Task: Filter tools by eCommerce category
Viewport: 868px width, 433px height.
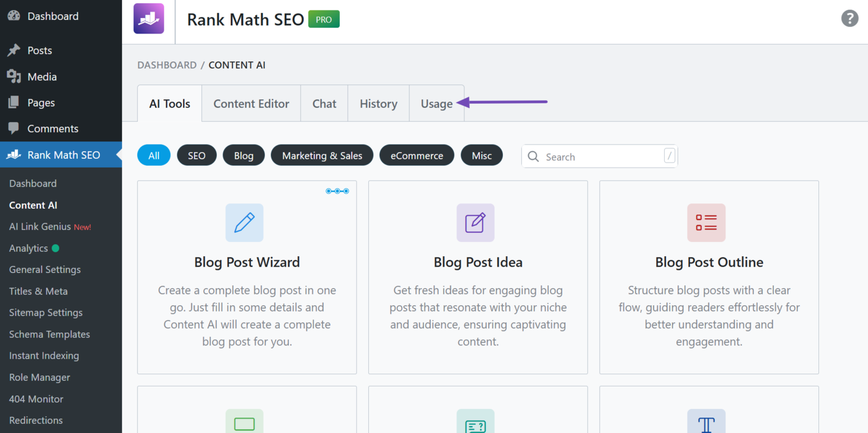Action: pyautogui.click(x=417, y=155)
